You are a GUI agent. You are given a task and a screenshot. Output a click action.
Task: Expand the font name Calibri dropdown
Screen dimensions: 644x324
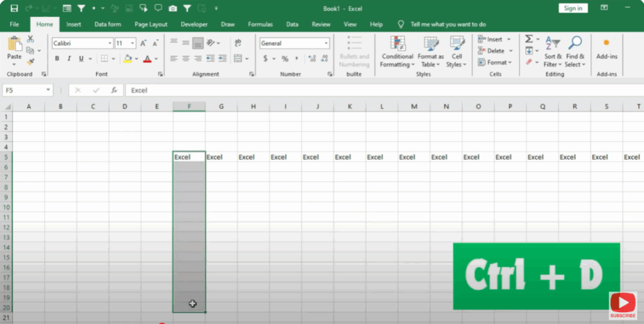[x=109, y=43]
